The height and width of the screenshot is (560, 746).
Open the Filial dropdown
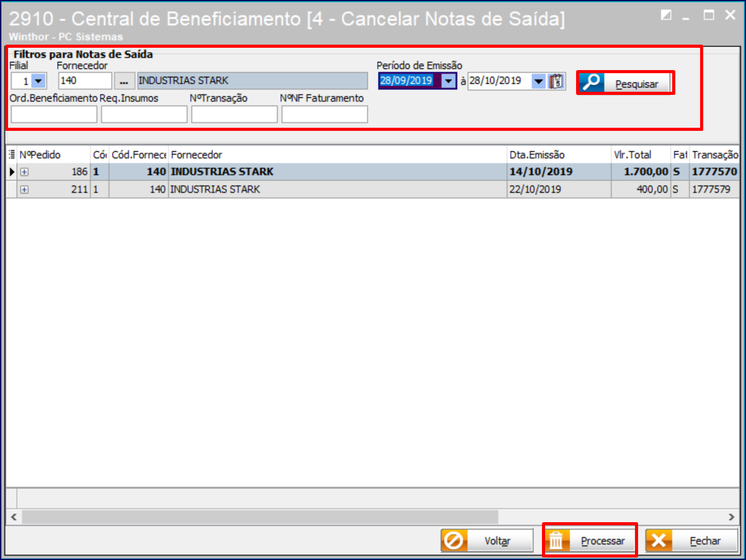(x=38, y=81)
